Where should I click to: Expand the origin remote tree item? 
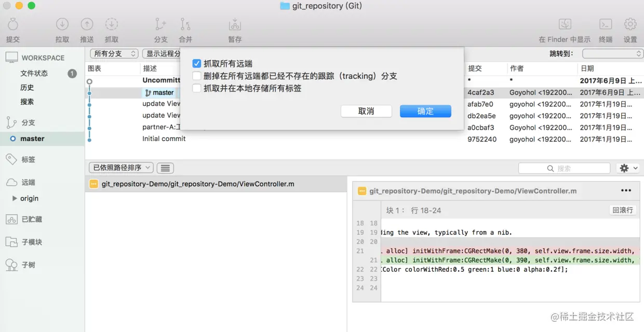pyautogui.click(x=15, y=198)
